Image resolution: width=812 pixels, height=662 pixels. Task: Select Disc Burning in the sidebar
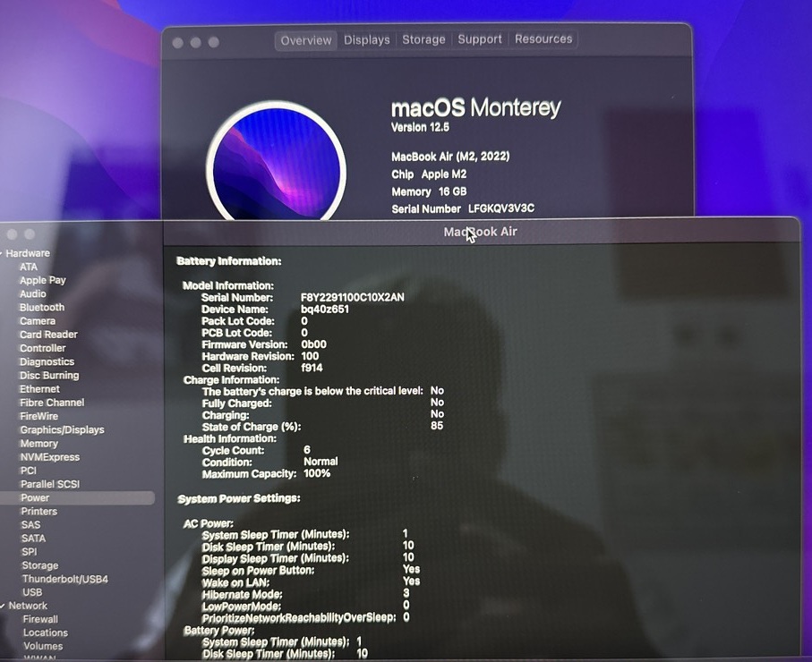(x=49, y=375)
